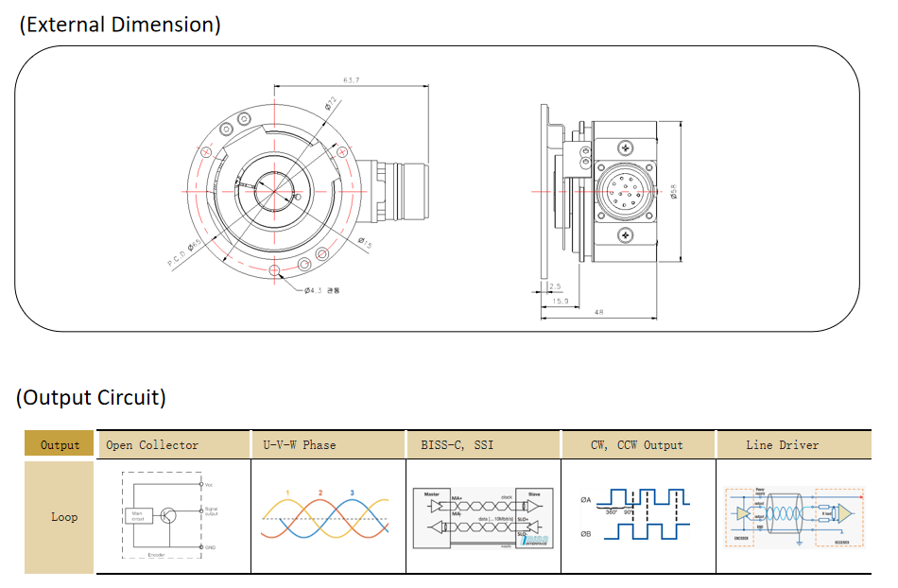Click the round connector in side view

624,191
